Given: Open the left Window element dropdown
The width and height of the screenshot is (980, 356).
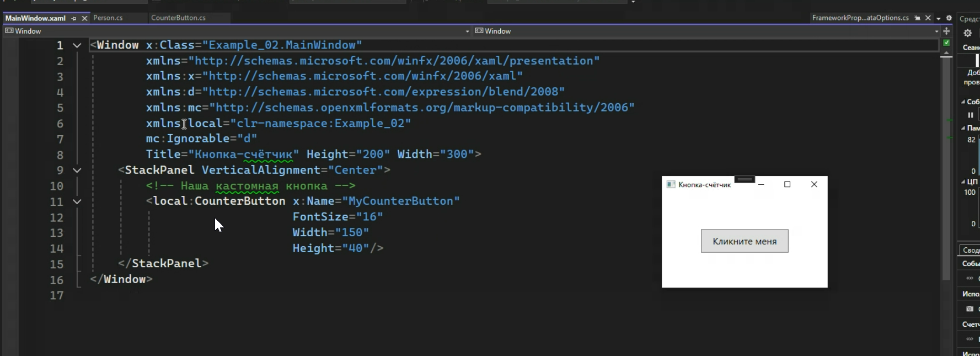Looking at the screenshot, I should [236, 31].
